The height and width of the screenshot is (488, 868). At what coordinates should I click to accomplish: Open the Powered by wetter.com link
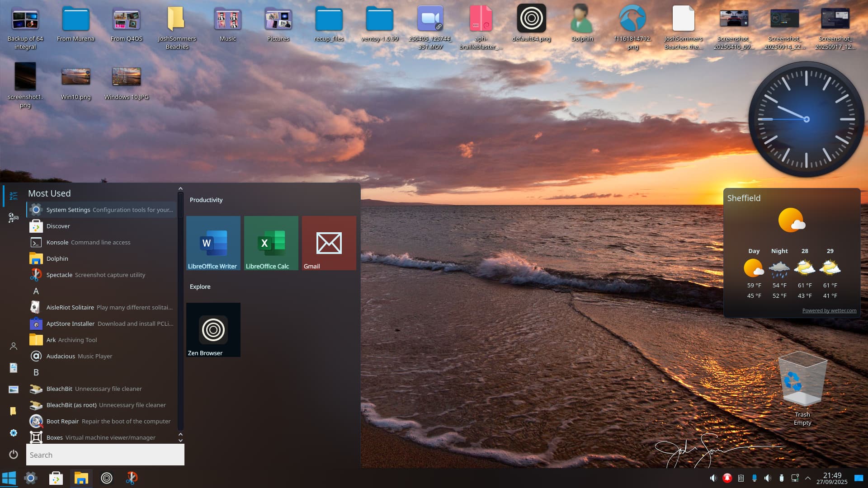[x=829, y=310]
